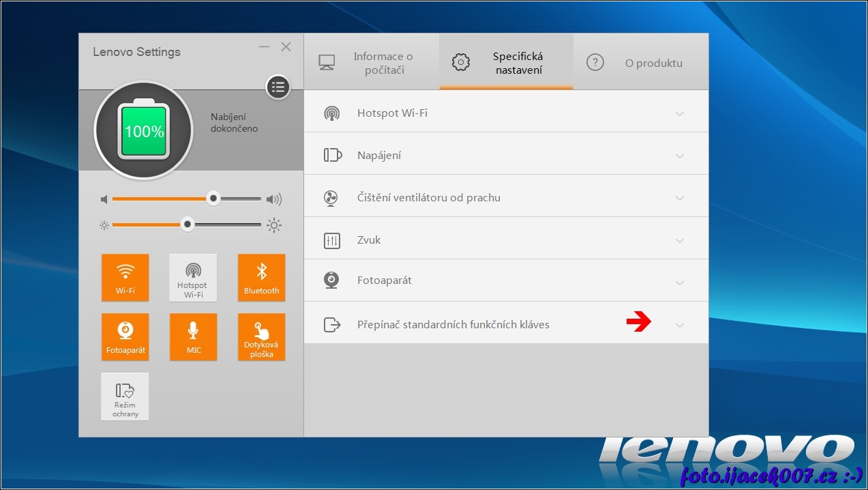Click the 100% battery indicator icon
The height and width of the screenshot is (490, 868).
143,130
